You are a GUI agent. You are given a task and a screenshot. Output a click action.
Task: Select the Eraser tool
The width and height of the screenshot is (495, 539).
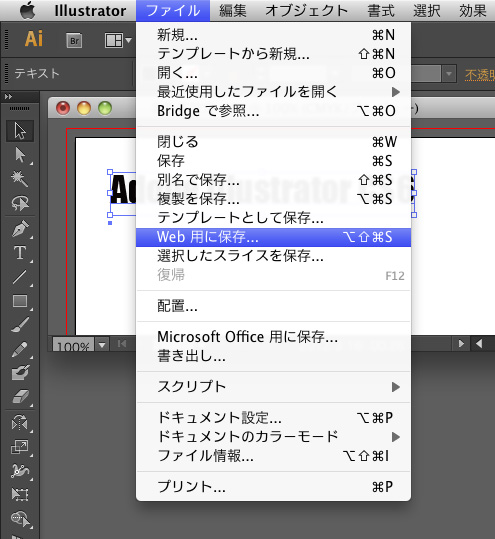point(20,397)
